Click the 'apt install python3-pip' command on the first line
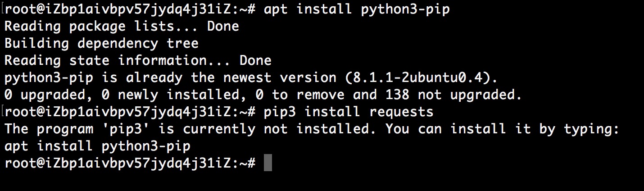The image size is (644, 191). click(357, 9)
